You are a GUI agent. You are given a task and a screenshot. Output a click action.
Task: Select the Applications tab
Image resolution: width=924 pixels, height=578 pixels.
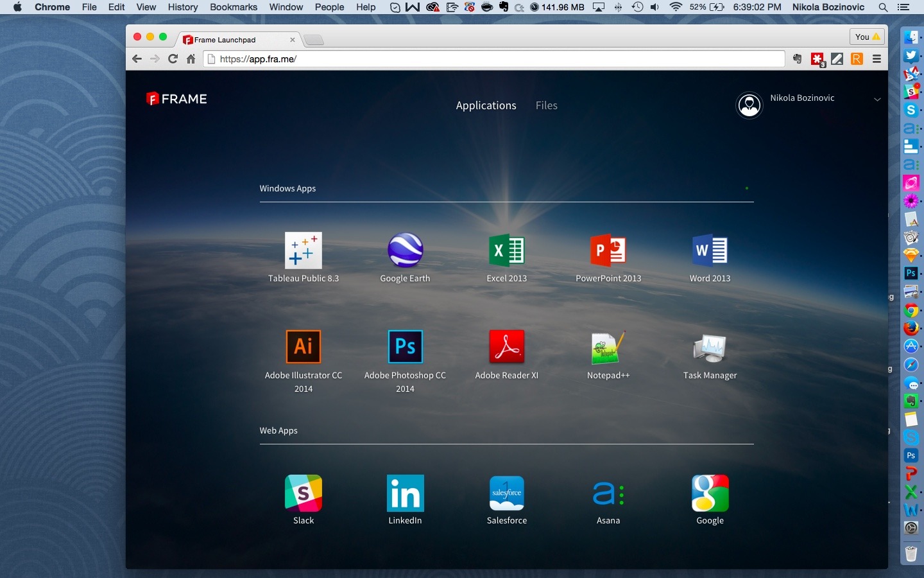click(486, 105)
